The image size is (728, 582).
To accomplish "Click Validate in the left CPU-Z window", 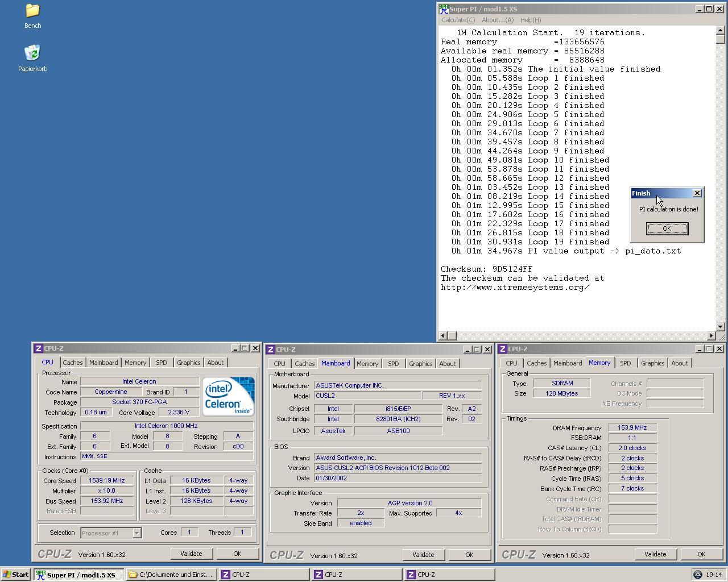I will tap(191, 554).
